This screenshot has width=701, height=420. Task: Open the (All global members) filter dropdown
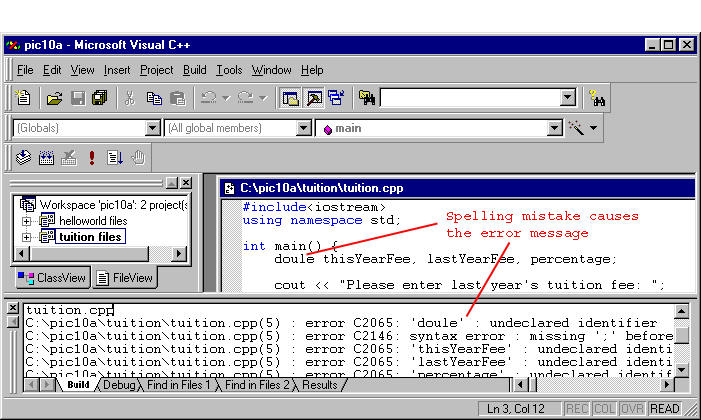pyautogui.click(x=304, y=128)
